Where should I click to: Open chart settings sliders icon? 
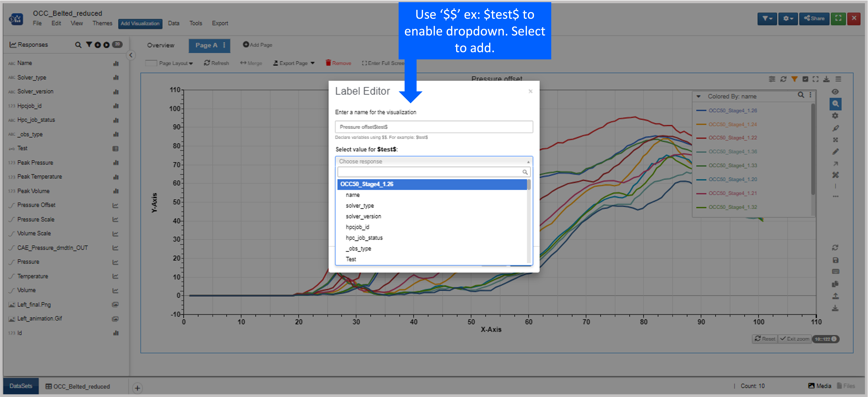pos(772,79)
